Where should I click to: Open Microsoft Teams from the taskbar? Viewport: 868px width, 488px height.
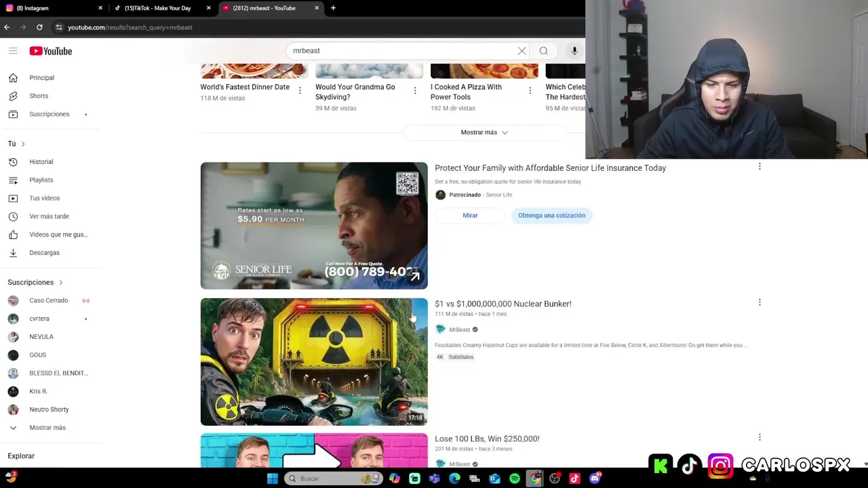(x=435, y=479)
